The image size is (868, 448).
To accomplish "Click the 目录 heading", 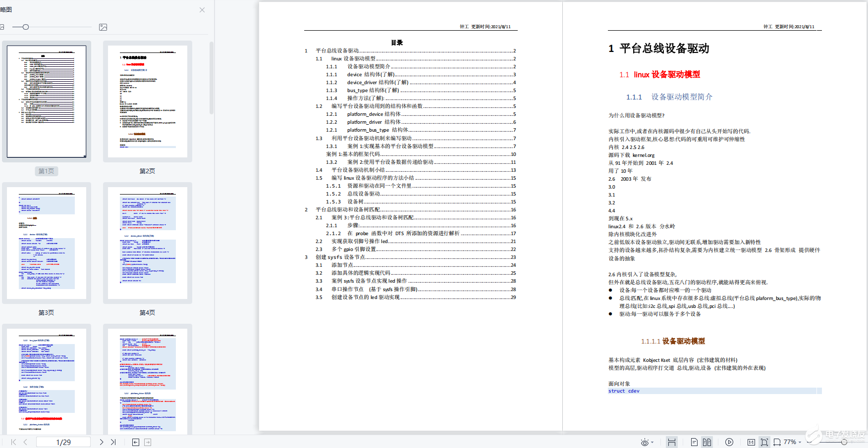I will click(397, 43).
